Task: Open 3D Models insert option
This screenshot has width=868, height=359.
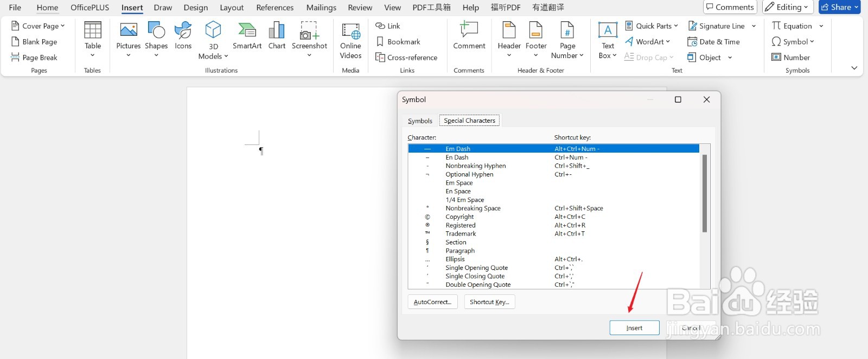Action: click(x=213, y=40)
